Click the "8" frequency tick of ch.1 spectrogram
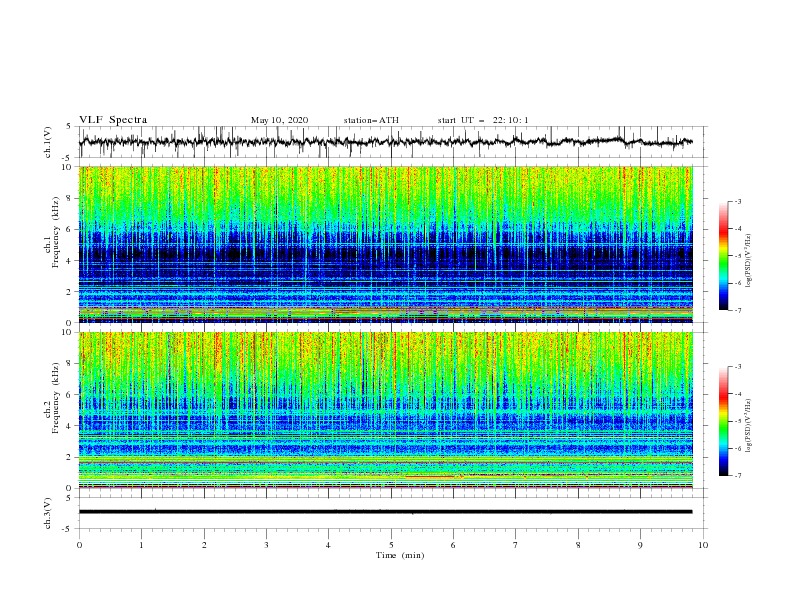The width and height of the screenshot is (792, 612). 71,198
